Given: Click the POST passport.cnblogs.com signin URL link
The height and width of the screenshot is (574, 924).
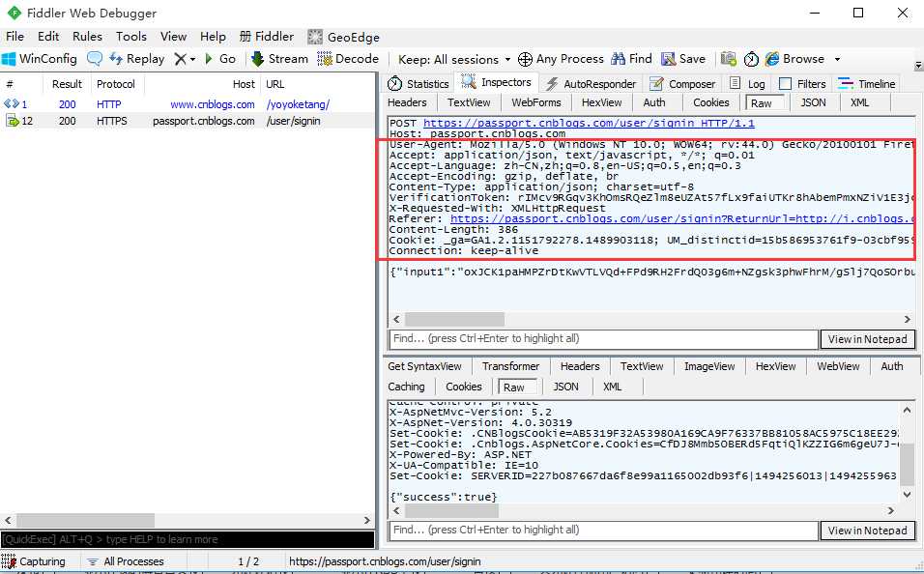Looking at the screenshot, I should coord(589,123).
